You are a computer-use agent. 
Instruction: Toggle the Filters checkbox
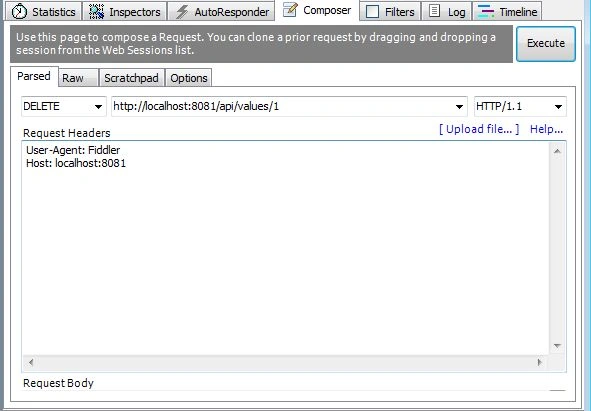point(372,12)
